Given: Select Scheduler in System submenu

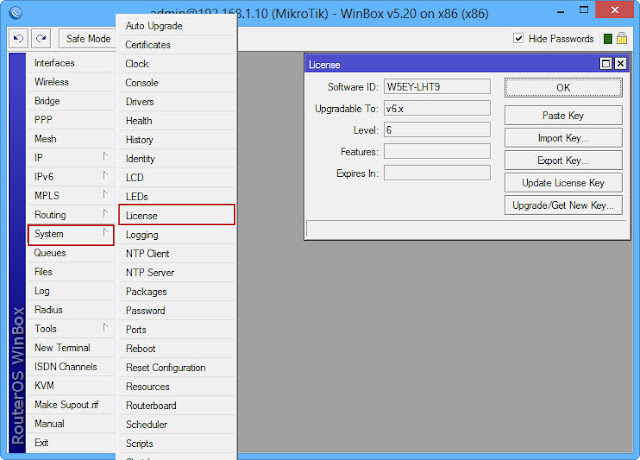Looking at the screenshot, I should coord(177,424).
